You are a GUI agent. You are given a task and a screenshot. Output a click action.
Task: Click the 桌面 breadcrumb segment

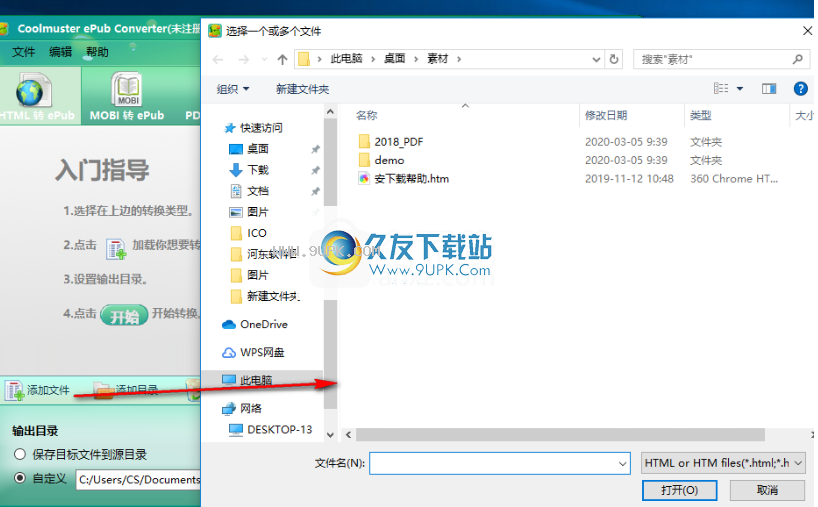pyautogui.click(x=394, y=59)
